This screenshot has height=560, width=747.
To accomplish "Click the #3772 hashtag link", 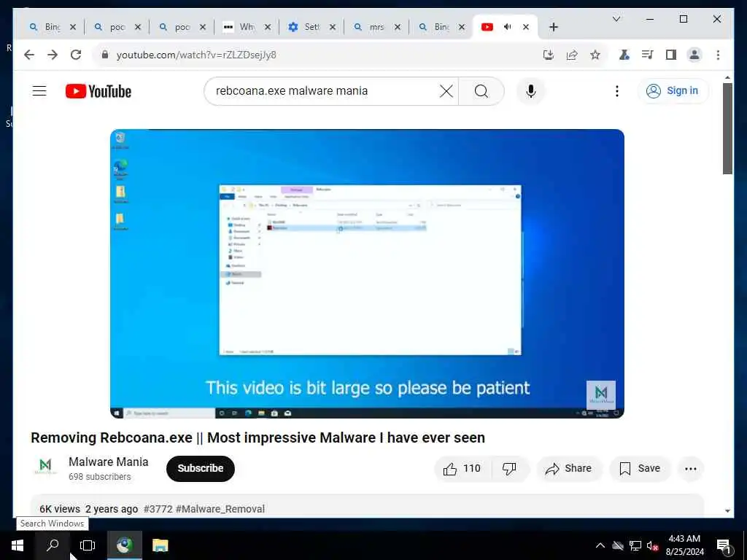I will (x=158, y=508).
